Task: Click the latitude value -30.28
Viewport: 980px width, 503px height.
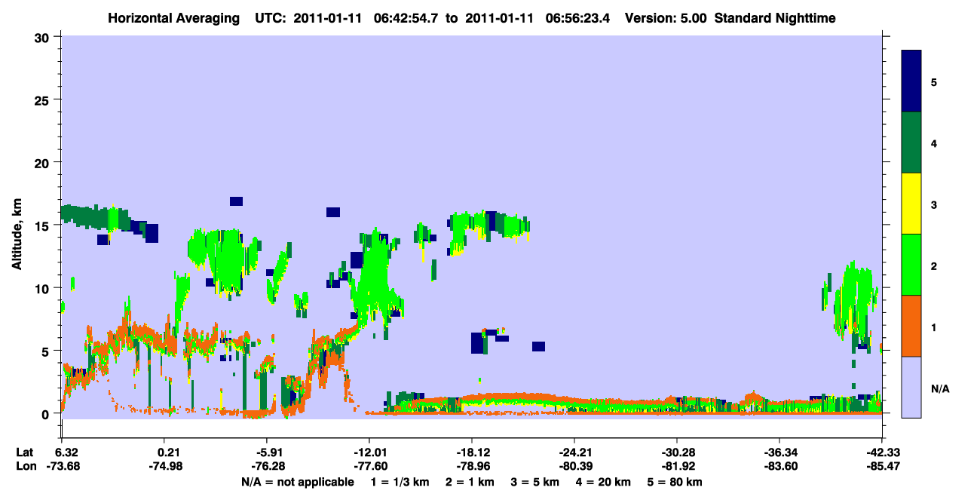Action: [677, 452]
